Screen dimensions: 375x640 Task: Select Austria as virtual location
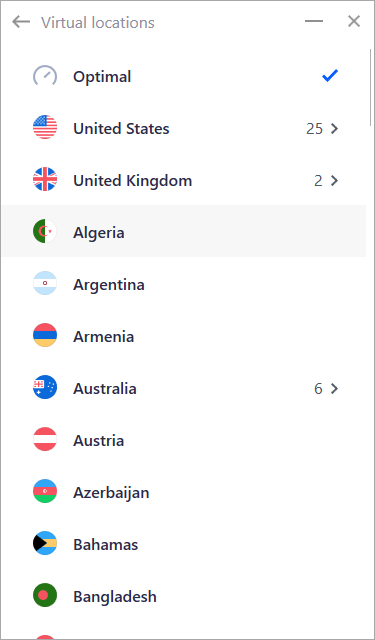tap(184, 440)
